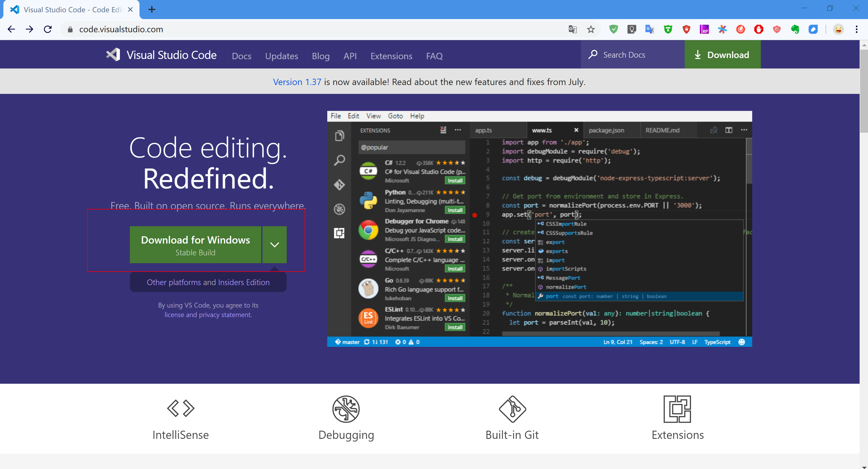Click the scrollbar up arrow at top right
This screenshot has width=868, height=469.
pyautogui.click(x=864, y=45)
